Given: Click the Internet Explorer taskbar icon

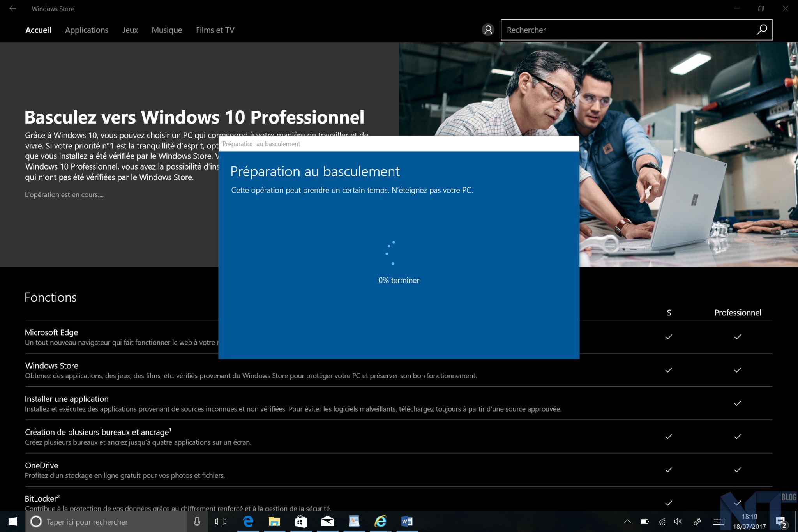Looking at the screenshot, I should (380, 521).
